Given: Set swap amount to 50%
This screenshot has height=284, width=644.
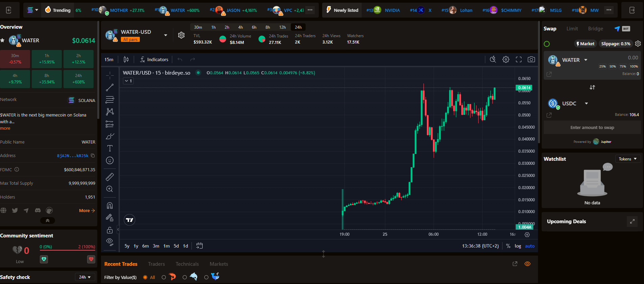Looking at the screenshot, I should coord(613,67).
